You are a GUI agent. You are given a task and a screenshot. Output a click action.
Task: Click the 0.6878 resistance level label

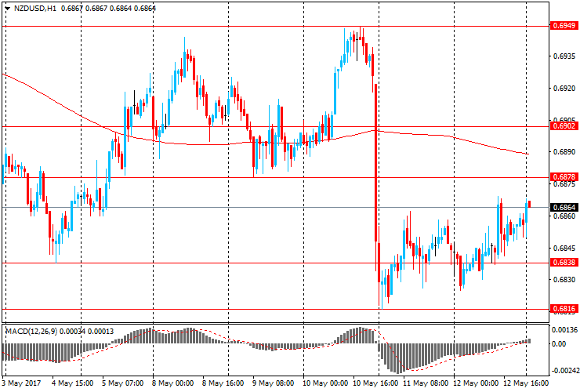pos(564,177)
